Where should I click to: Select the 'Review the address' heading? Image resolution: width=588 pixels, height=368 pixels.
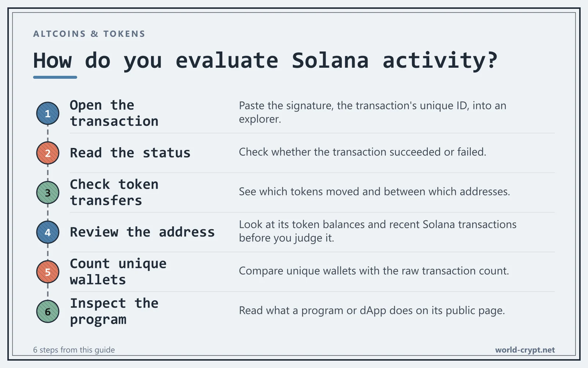[x=142, y=232]
